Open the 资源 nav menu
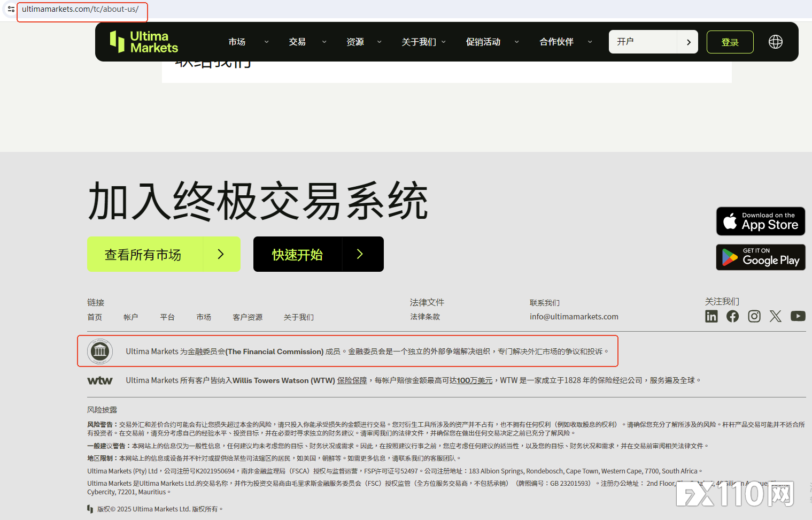Screen dimensions: 812x520 tap(355, 42)
